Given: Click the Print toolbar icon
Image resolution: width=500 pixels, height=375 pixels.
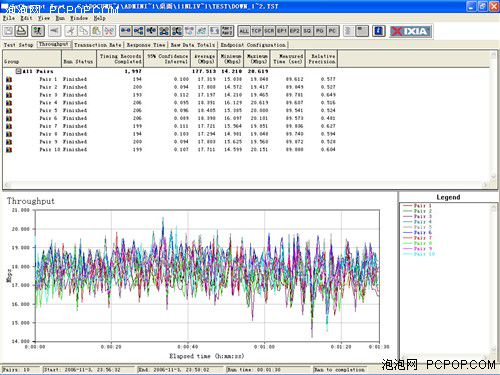Looking at the screenshot, I should (x=22, y=31).
